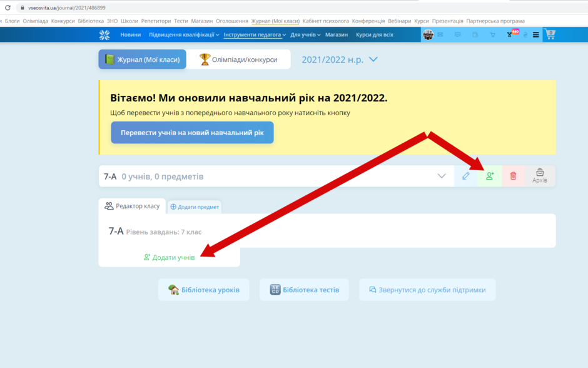The image size is (588, 368).
Task: Open Тести in top link bar
Action: 181,21
